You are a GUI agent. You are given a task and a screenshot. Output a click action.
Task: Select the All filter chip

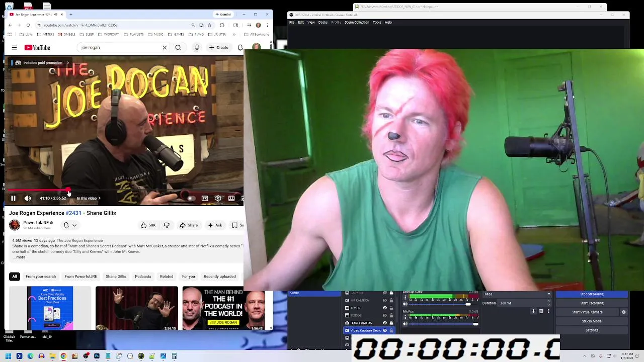pyautogui.click(x=15, y=277)
